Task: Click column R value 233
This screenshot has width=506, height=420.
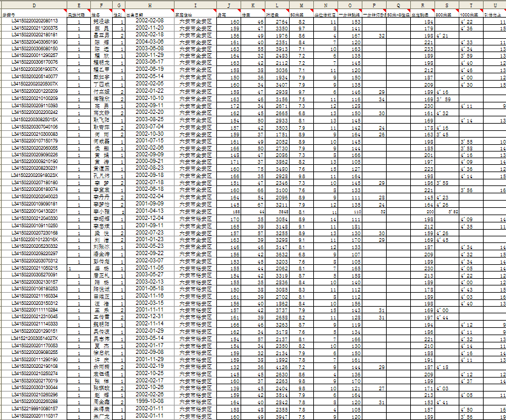Action: [422, 49]
